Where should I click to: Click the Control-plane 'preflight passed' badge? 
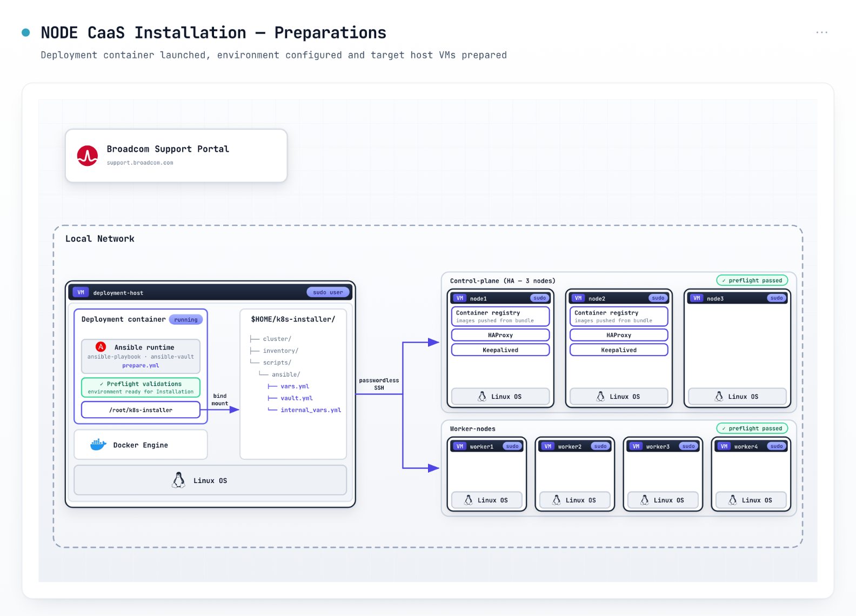[752, 280]
